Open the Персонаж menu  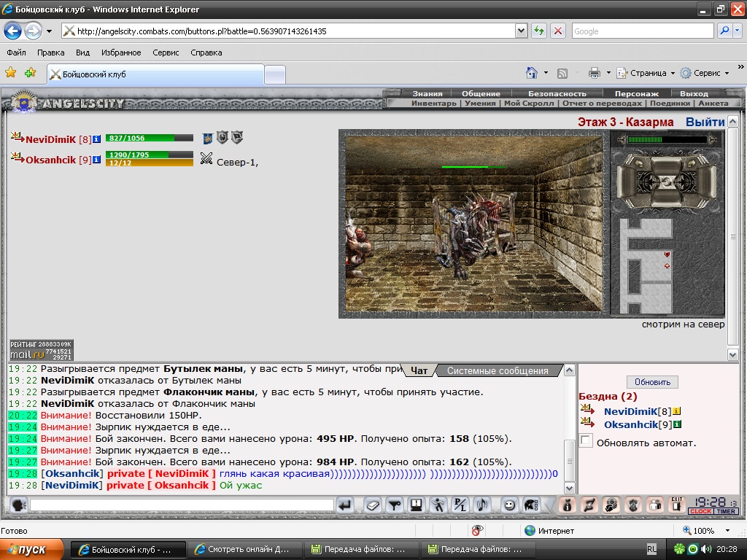pos(636,93)
